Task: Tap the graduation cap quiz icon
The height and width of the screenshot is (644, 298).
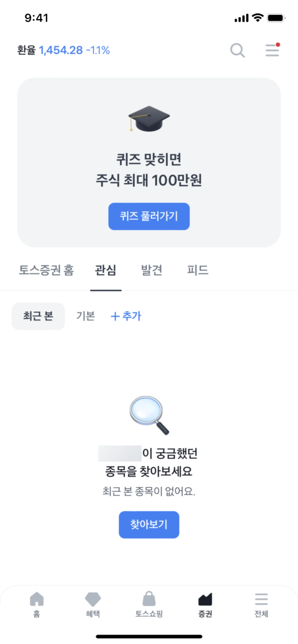Action: tap(149, 118)
